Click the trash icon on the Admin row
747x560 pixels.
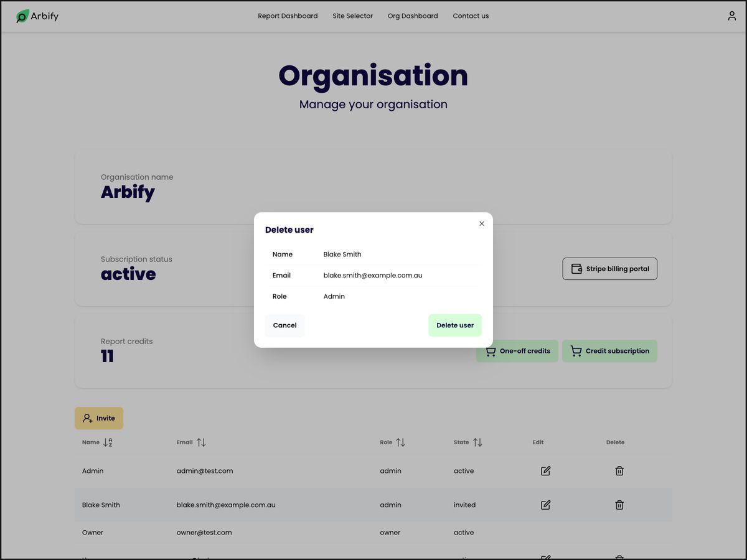(x=619, y=470)
